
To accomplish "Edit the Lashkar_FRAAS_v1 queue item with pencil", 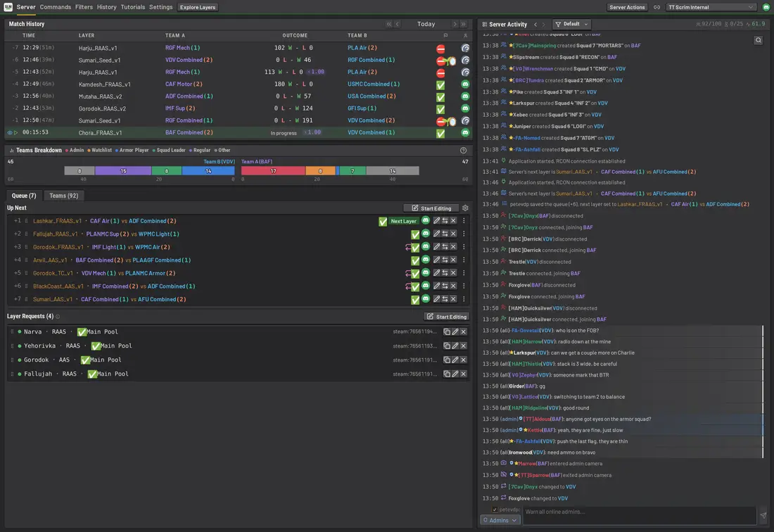I will pyautogui.click(x=436, y=220).
